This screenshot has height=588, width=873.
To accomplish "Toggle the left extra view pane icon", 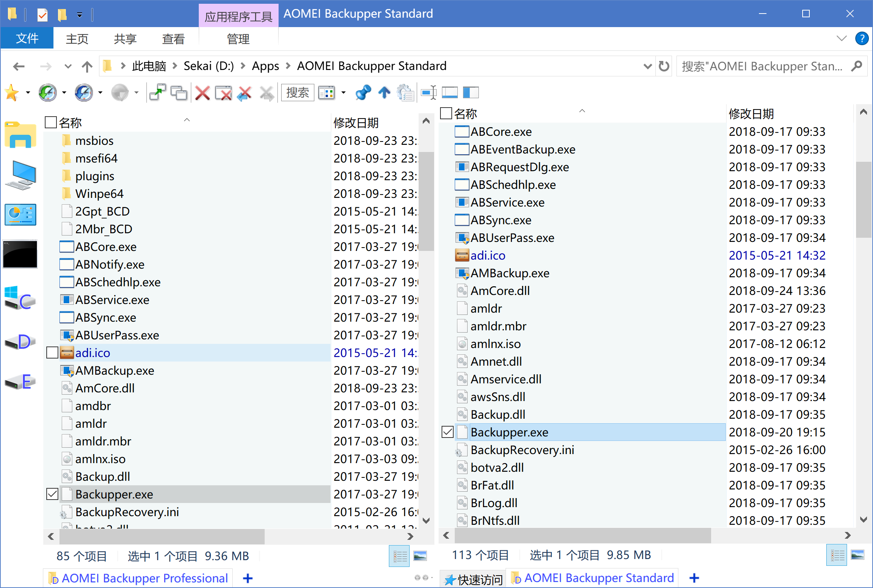I will pos(471,93).
